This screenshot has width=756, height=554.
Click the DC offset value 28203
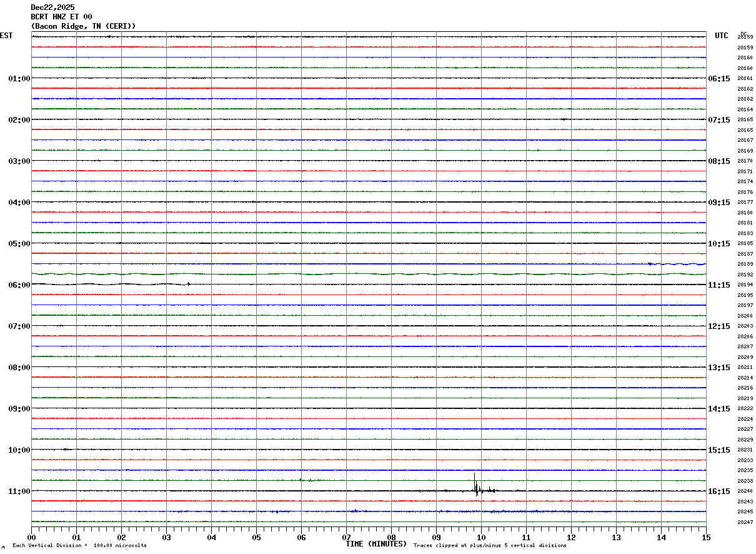click(745, 326)
